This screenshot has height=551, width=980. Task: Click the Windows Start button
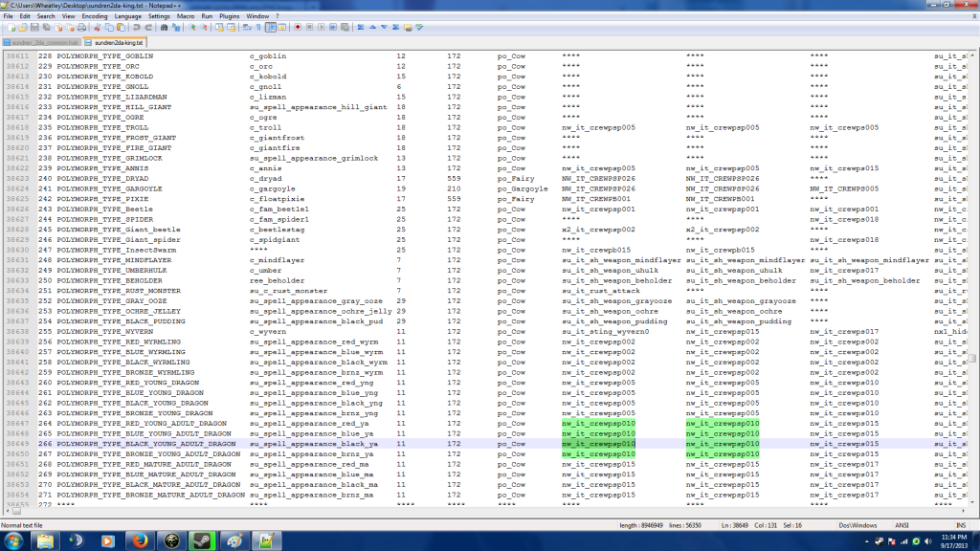(14, 540)
